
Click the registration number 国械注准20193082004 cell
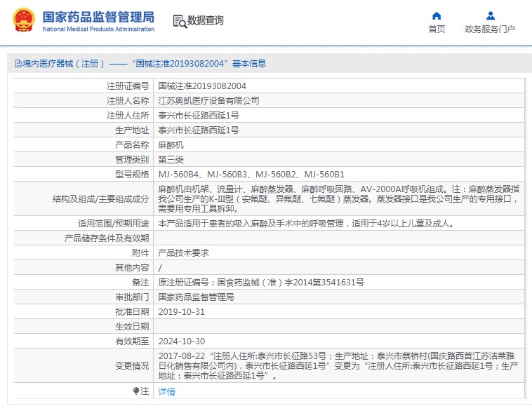pyautogui.click(x=202, y=86)
